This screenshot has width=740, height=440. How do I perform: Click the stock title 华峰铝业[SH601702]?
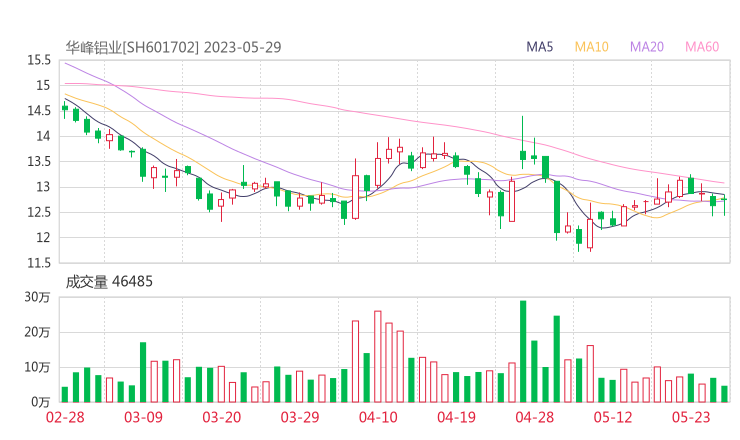[x=133, y=47]
